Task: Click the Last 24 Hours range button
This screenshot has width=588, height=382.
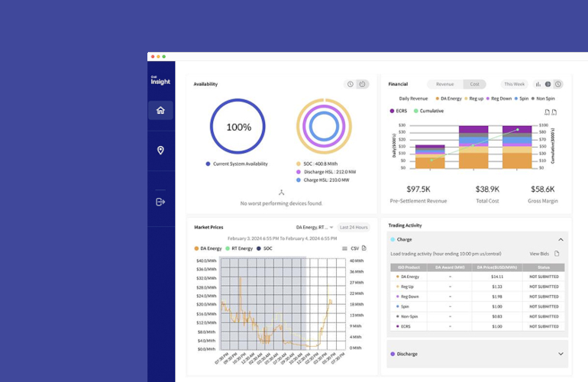Action: pos(354,227)
